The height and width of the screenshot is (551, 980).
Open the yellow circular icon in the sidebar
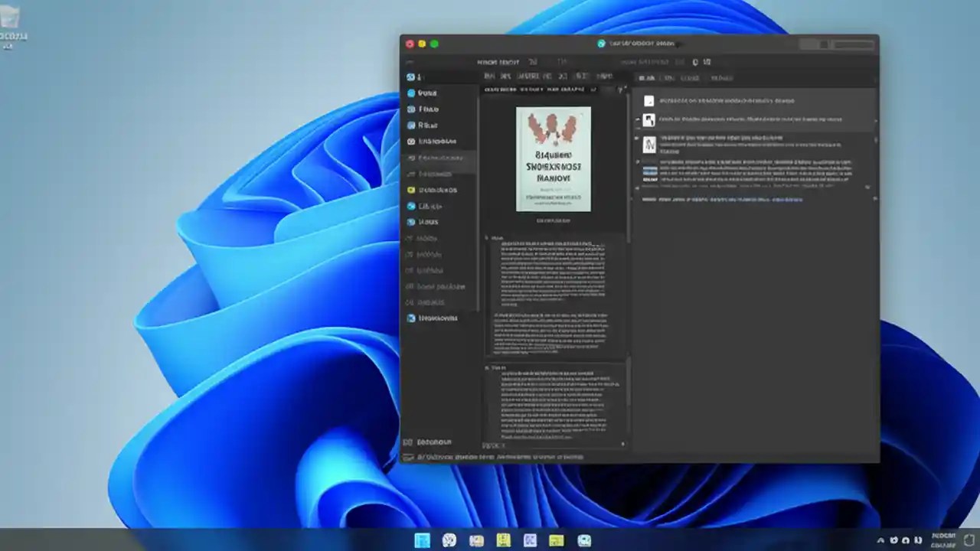[412, 190]
